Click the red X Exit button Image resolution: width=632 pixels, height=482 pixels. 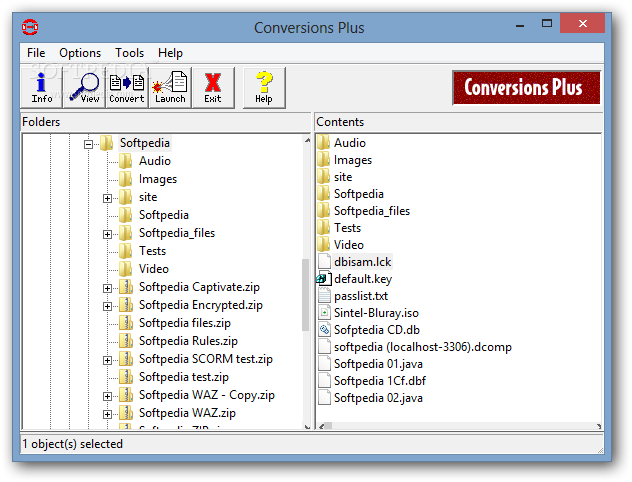213,88
